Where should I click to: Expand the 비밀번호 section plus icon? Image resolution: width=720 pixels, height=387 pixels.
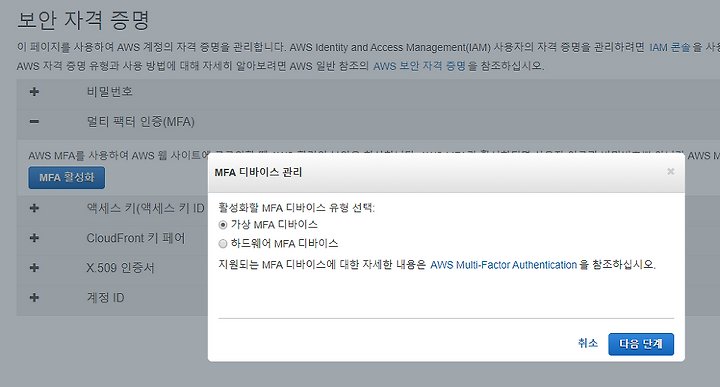[x=34, y=92]
